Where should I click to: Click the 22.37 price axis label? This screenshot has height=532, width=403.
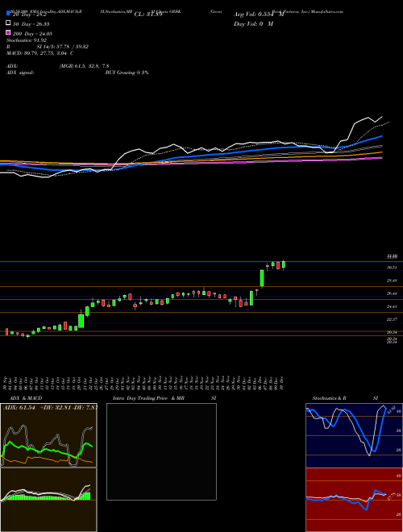pos(393,319)
